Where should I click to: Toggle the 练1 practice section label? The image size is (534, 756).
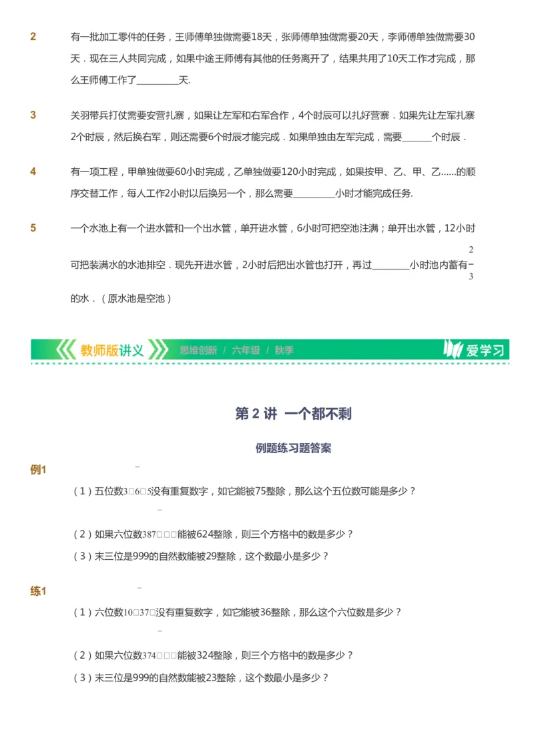coord(38,591)
